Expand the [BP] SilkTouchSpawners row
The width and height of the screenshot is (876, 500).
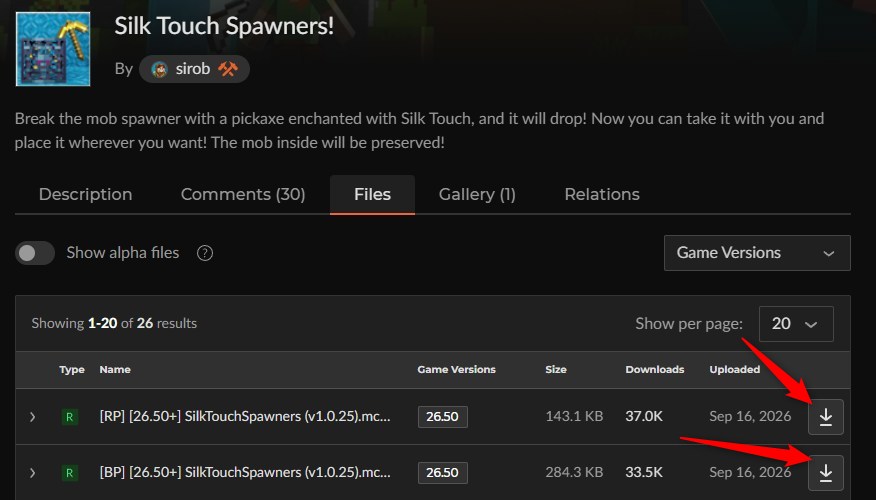(32, 473)
